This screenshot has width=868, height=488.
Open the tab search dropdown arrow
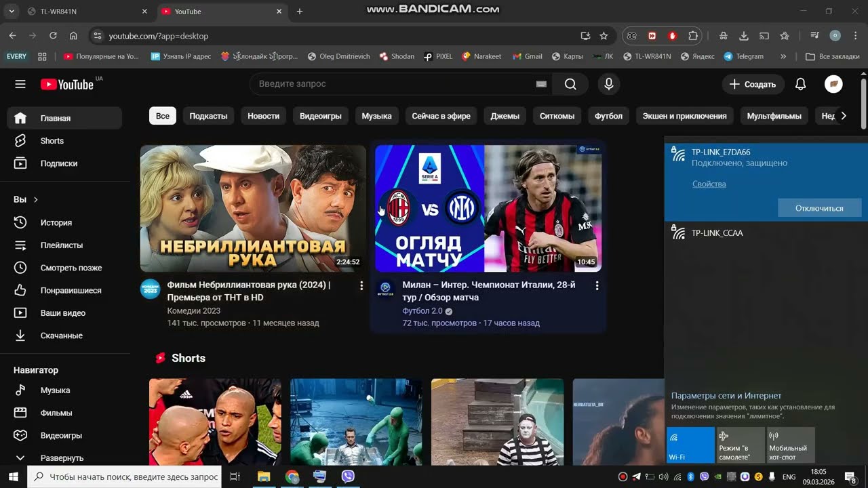click(12, 12)
